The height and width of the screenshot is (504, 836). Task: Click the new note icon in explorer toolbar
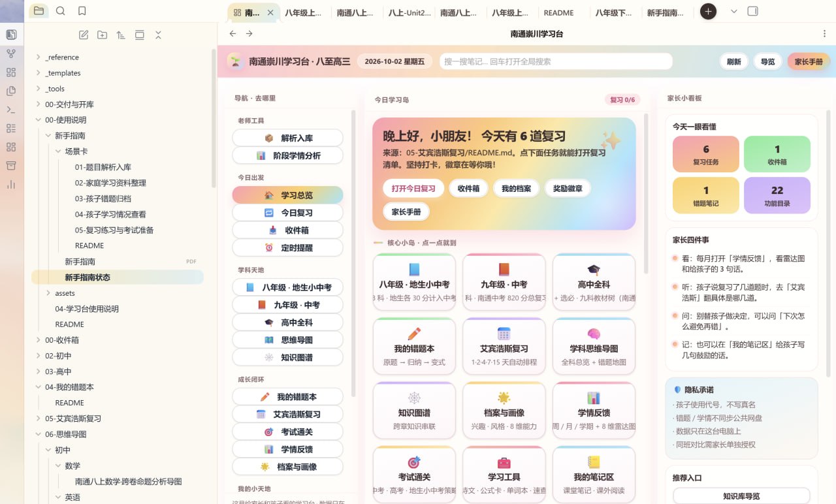pyautogui.click(x=84, y=35)
